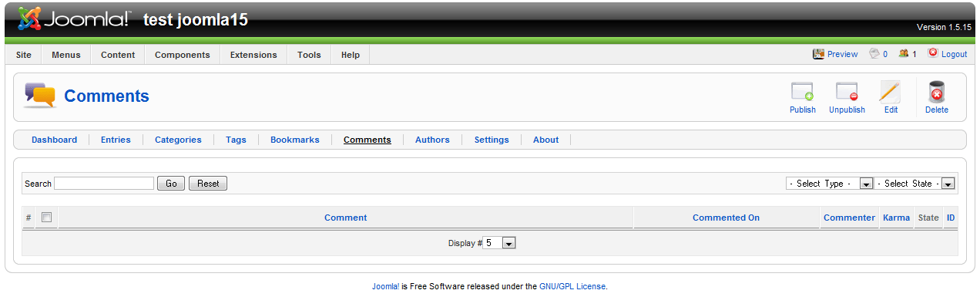Click the Logout icon
The width and height of the screenshot is (980, 297).
tap(933, 54)
